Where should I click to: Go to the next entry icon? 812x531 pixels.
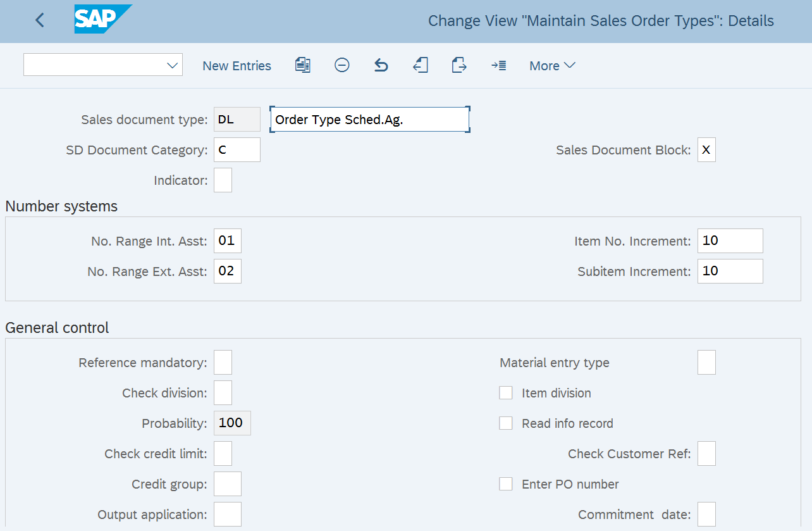[x=459, y=65]
